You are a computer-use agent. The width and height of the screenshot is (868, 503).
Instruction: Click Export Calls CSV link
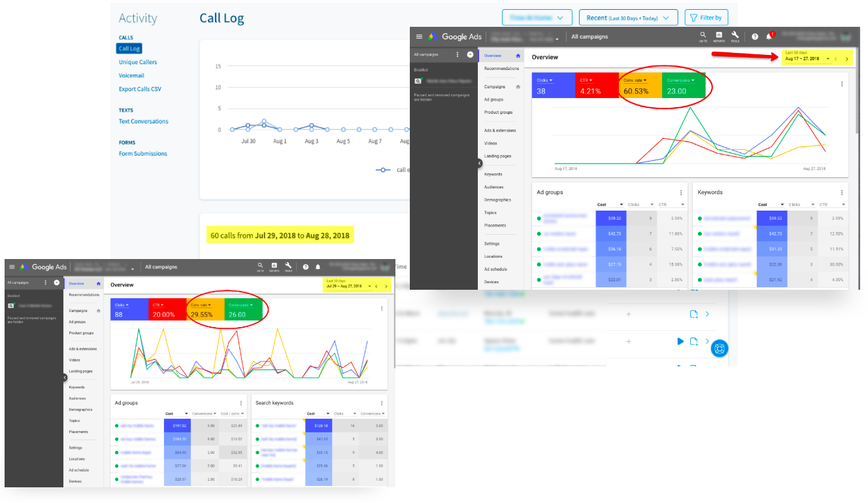(x=140, y=89)
